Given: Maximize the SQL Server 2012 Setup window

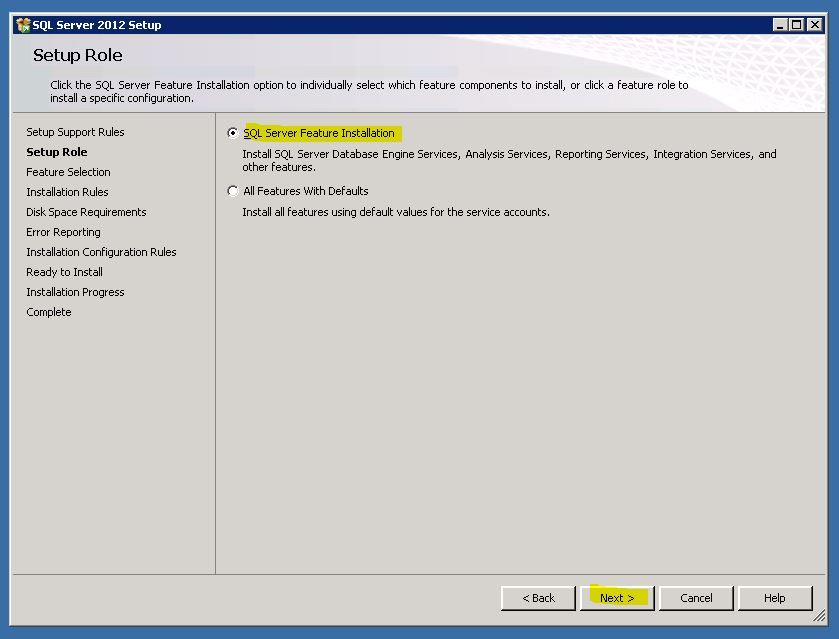Looking at the screenshot, I should click(797, 25).
